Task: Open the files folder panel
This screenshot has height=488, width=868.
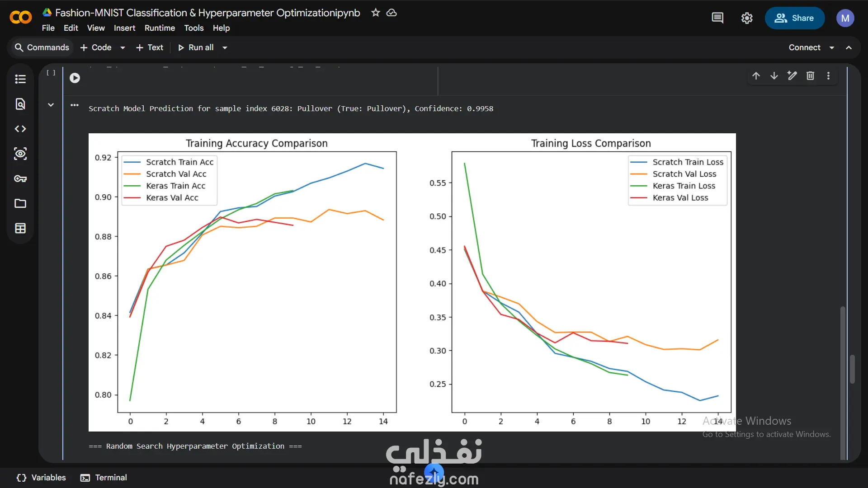Action: click(x=20, y=203)
